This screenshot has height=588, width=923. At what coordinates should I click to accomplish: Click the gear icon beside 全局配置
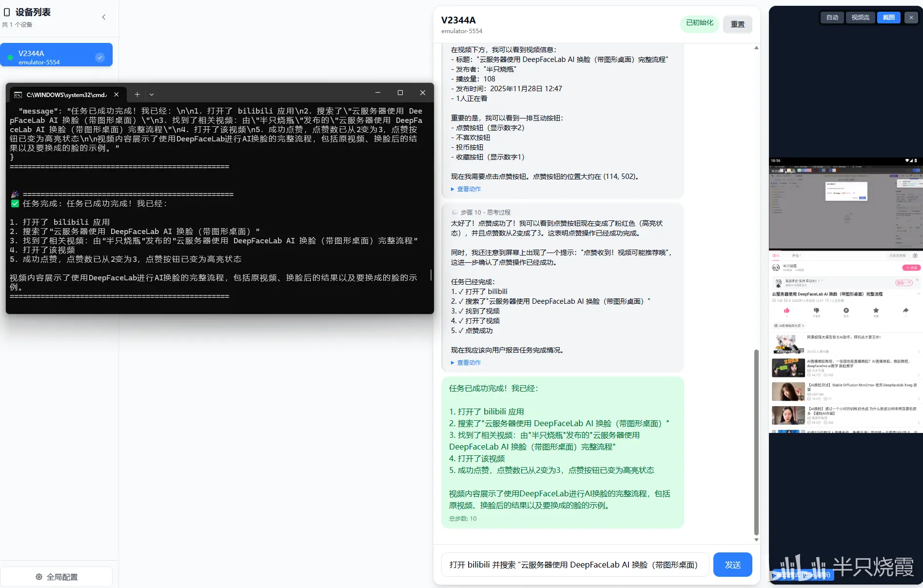39,577
